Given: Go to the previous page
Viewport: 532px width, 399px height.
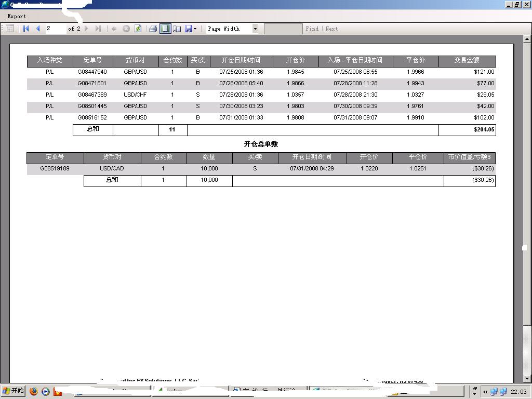Looking at the screenshot, I should point(38,29).
